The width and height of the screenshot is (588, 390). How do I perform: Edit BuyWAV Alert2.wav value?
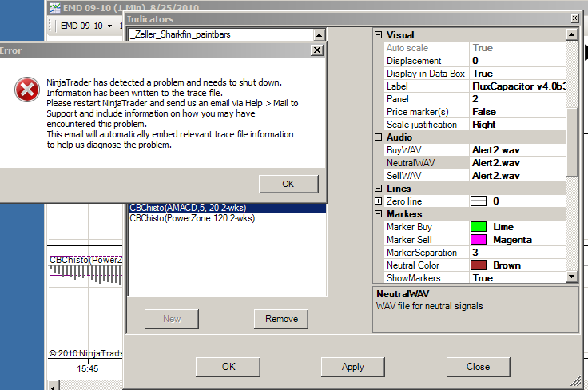(x=518, y=150)
